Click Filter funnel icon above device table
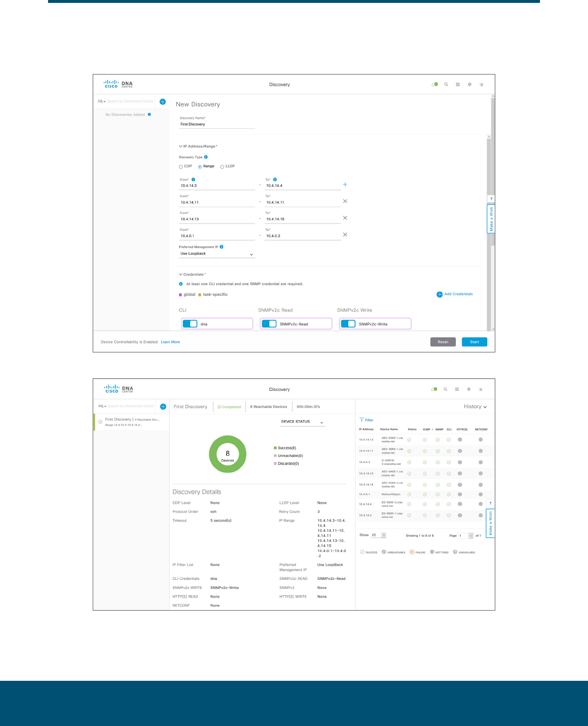588x726 pixels. pyautogui.click(x=361, y=420)
